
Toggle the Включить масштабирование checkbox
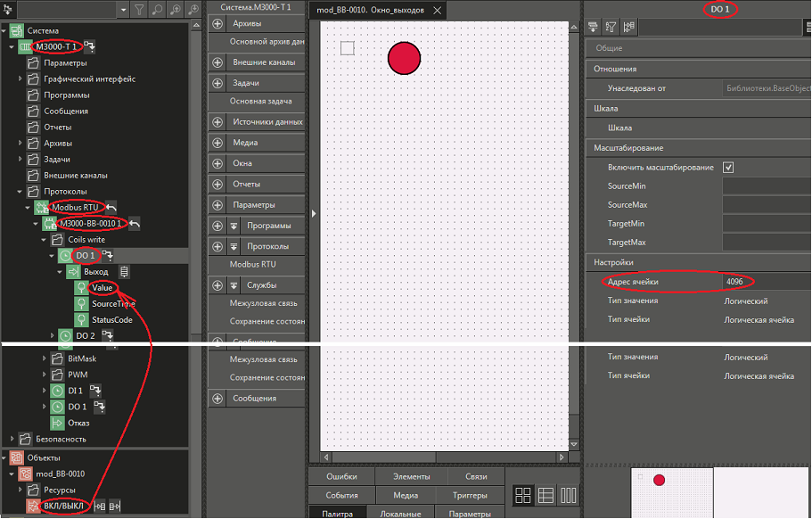(728, 168)
